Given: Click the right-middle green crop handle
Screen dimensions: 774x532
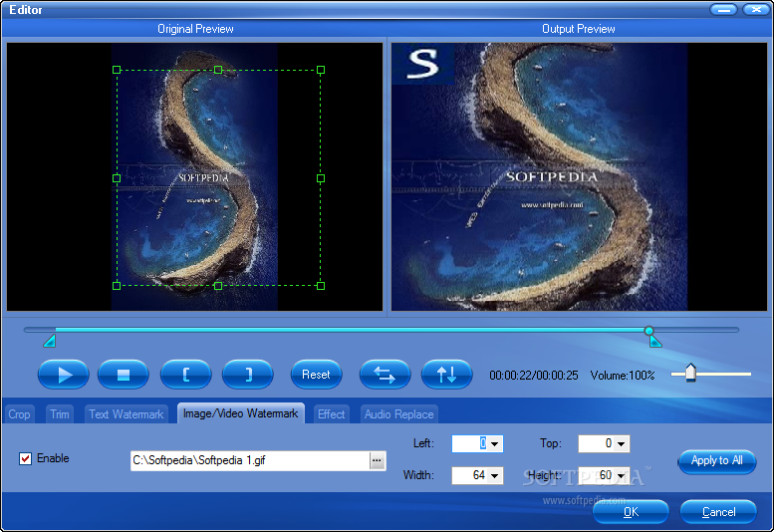Looking at the screenshot, I should pos(321,178).
